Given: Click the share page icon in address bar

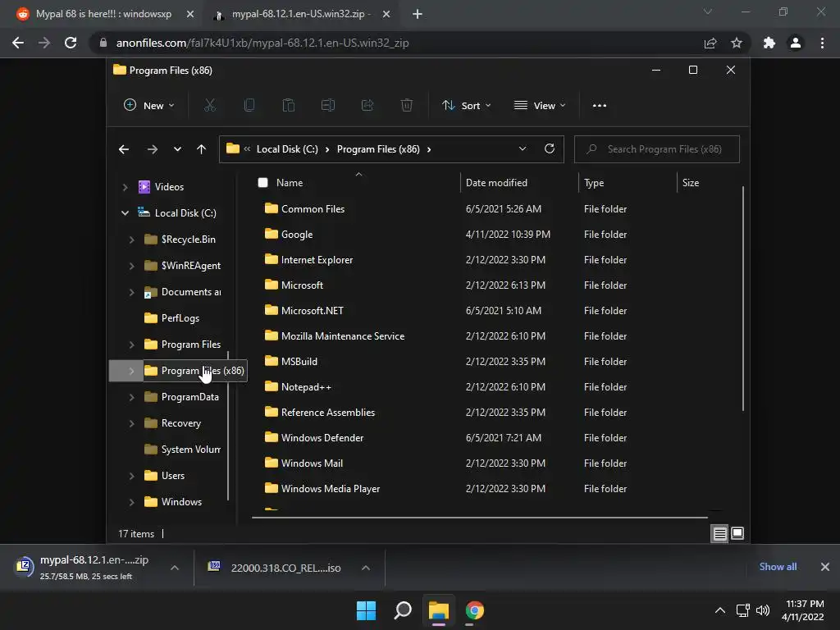Looking at the screenshot, I should [710, 43].
